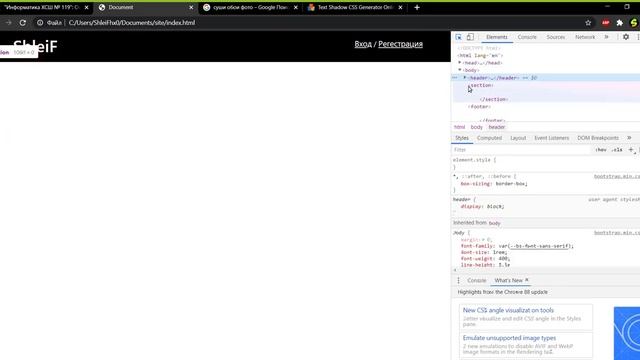Click the Регистрация link on page
The height and width of the screenshot is (360, 640).
coord(400,44)
